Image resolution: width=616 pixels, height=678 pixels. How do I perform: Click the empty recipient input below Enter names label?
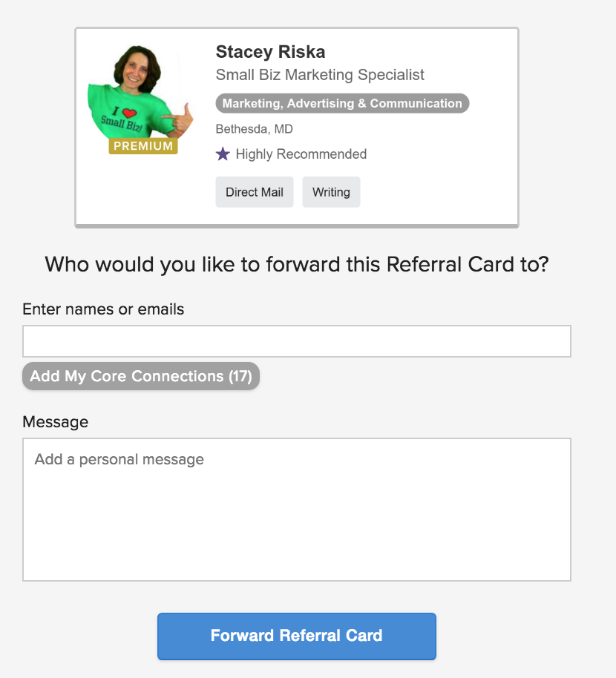pyautogui.click(x=296, y=340)
